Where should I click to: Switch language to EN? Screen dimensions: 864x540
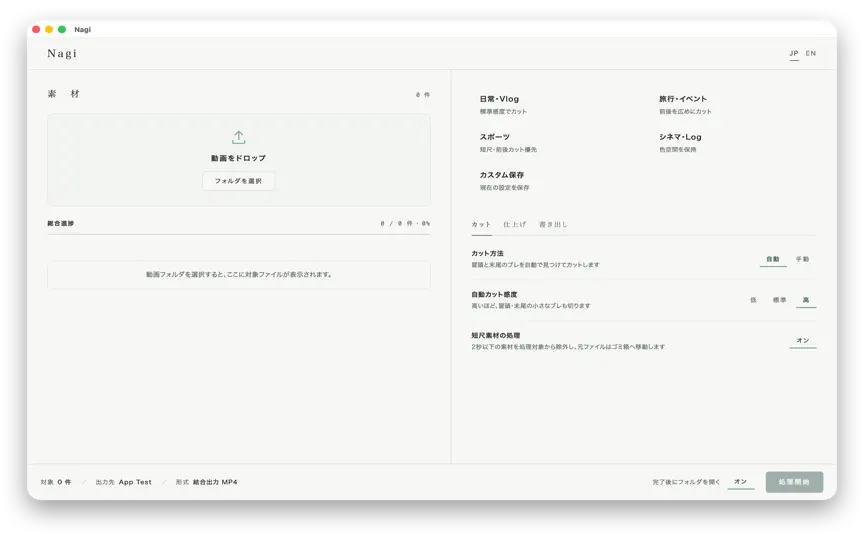[811, 53]
